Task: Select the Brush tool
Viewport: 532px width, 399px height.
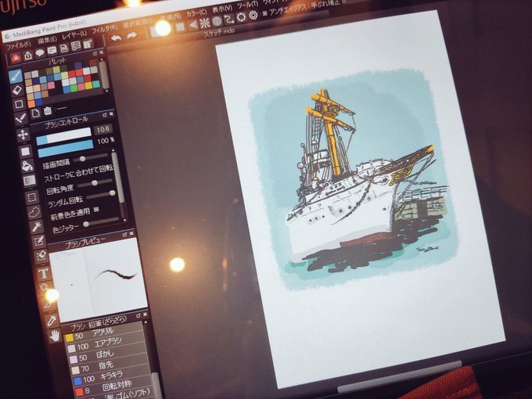Action: (16, 77)
